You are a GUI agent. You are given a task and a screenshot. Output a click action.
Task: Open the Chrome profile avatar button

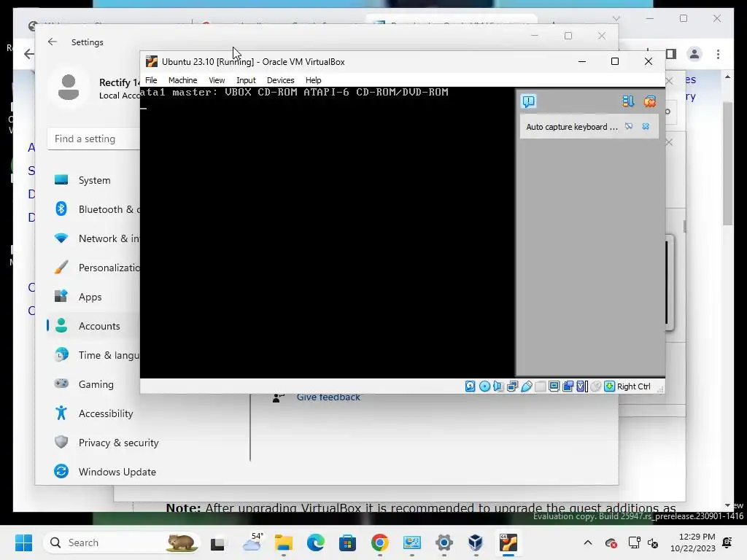[x=694, y=54]
